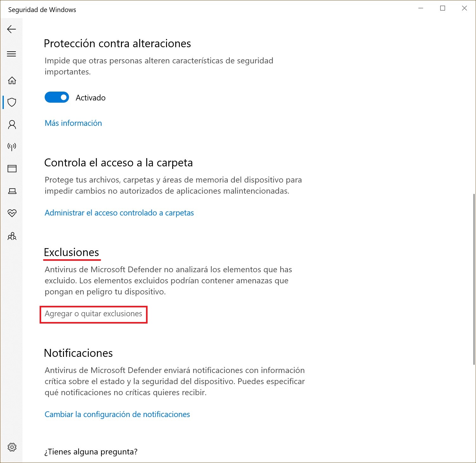The height and width of the screenshot is (463, 476).
Task: Go back using the back arrow
Action: [x=12, y=29]
